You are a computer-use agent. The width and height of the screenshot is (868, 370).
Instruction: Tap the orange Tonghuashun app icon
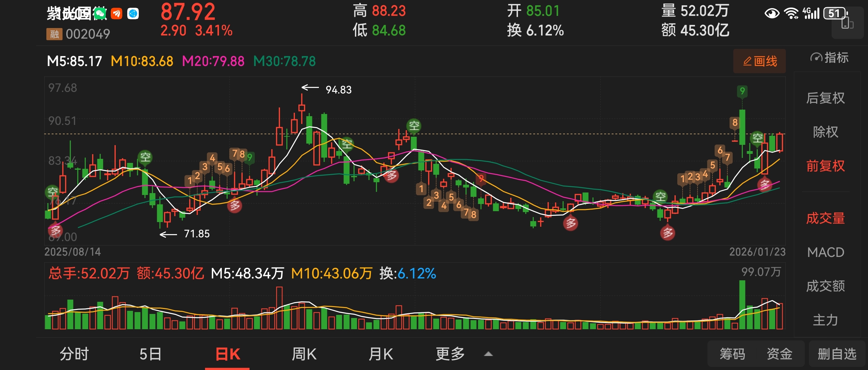(116, 13)
